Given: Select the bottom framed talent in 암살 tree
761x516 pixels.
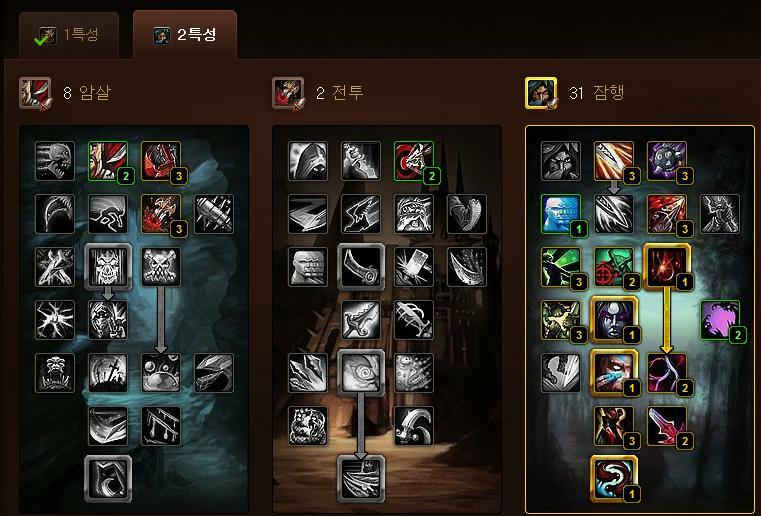Looking at the screenshot, I should (108, 478).
